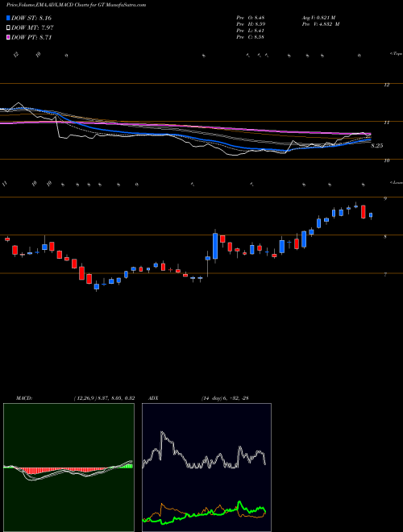Click the 'Pre H: 8.59' high value
Viewport: 403px width, 532px height.
click(x=251, y=24)
